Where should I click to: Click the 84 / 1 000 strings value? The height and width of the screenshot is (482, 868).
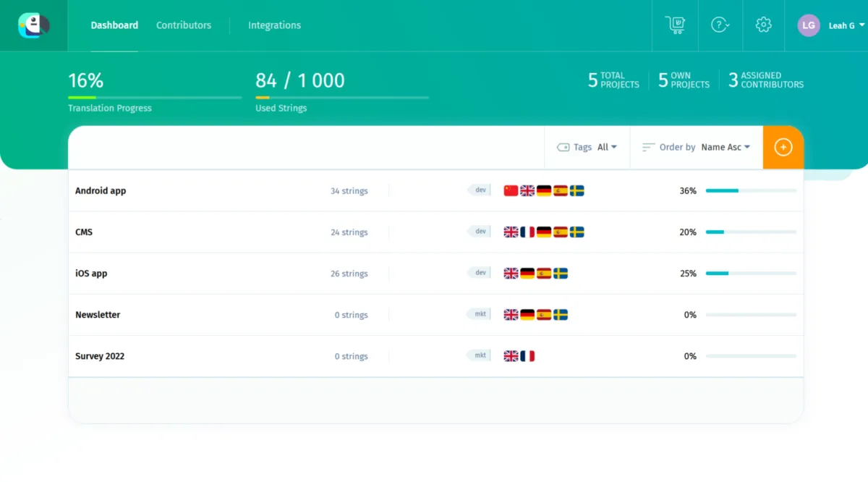(x=300, y=80)
